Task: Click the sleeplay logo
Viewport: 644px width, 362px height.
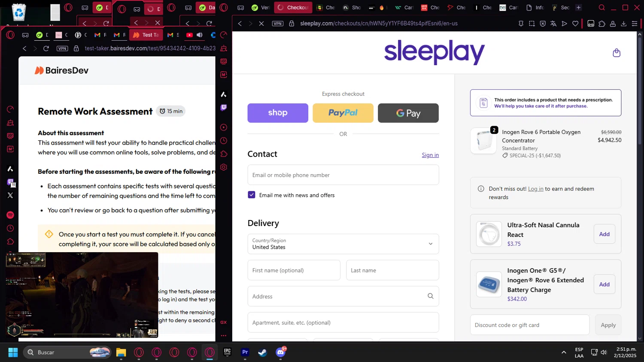Action: [x=434, y=52]
